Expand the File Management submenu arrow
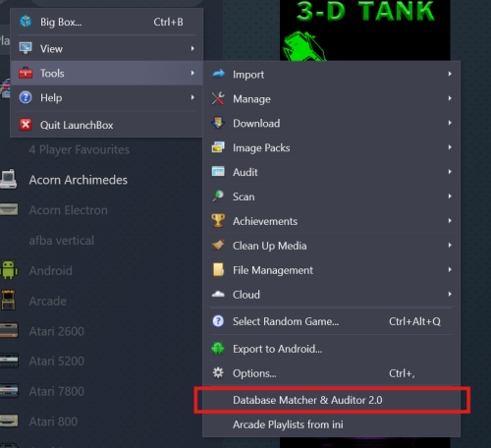This screenshot has height=448, width=491. [x=450, y=269]
